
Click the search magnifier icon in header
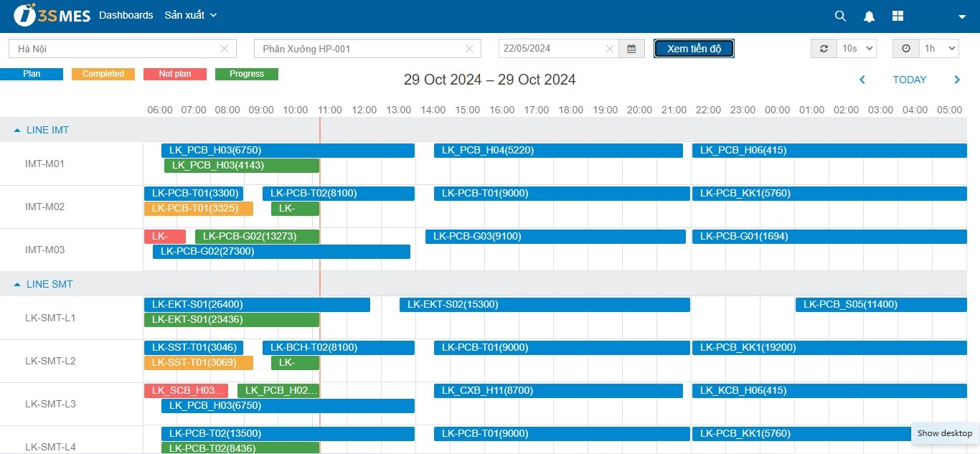[840, 16]
